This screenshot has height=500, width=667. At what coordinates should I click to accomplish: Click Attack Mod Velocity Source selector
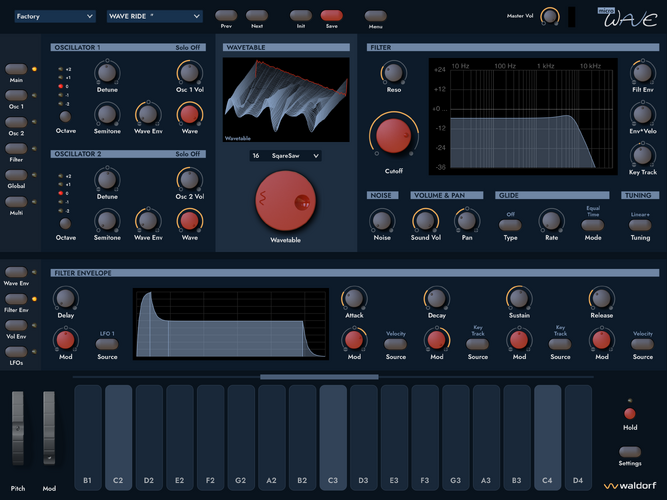pyautogui.click(x=396, y=344)
